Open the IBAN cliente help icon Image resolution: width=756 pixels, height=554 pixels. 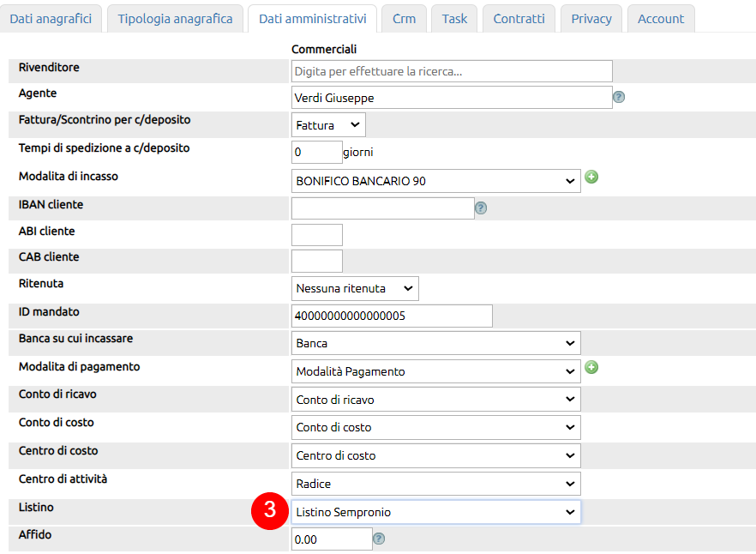pyautogui.click(x=481, y=208)
